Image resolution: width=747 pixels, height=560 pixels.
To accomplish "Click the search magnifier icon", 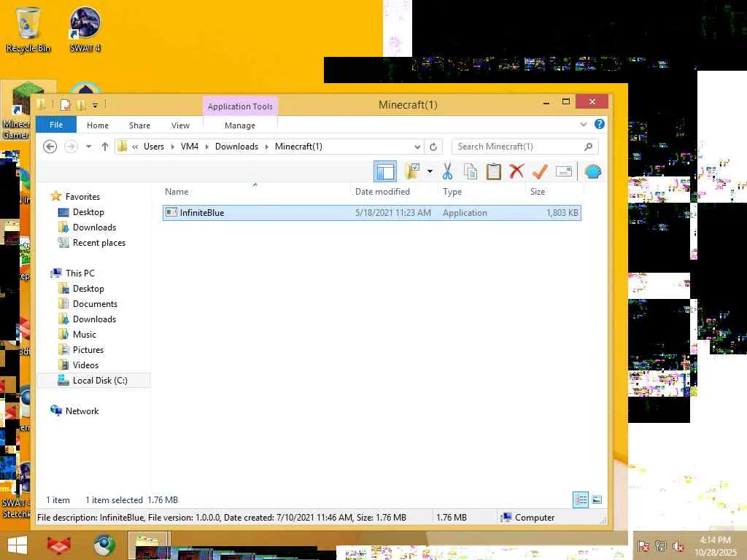I will pyautogui.click(x=589, y=147).
